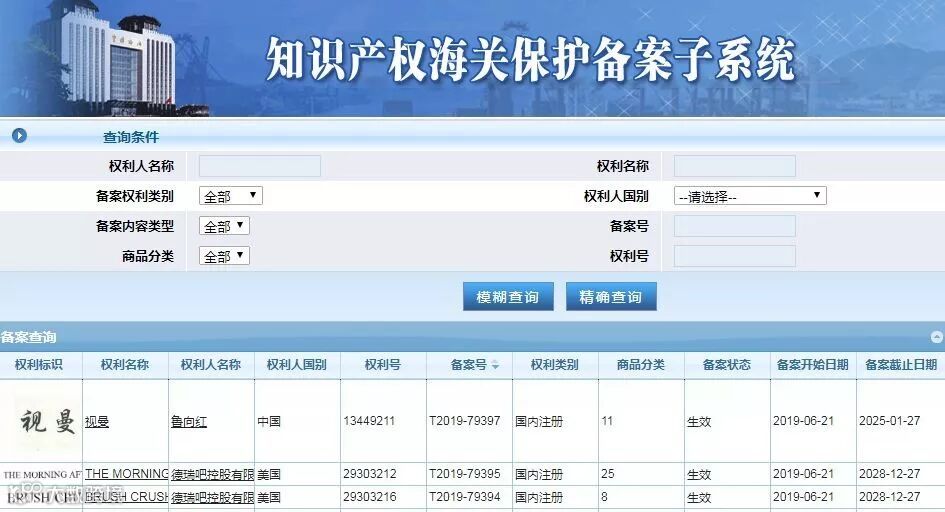945x512 pixels.
Task: Open the 备案内容类型 dropdown
Action: (224, 226)
